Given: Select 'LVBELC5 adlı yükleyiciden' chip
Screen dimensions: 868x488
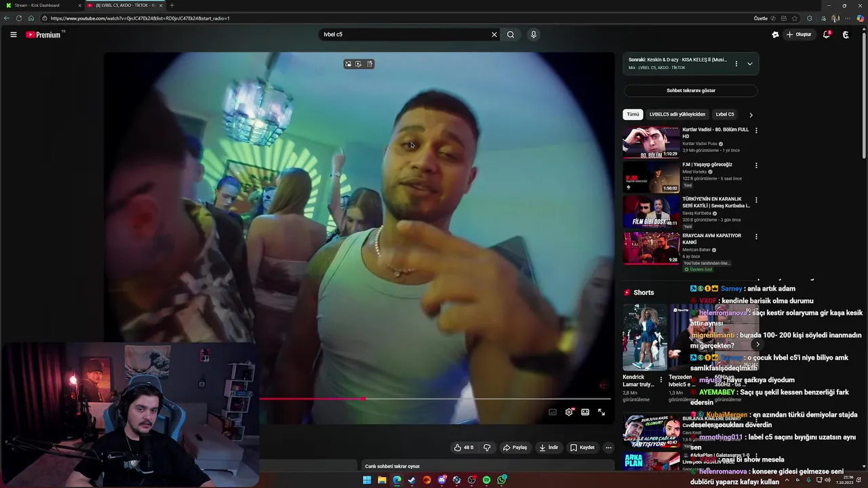Looking at the screenshot, I should coord(677,115).
